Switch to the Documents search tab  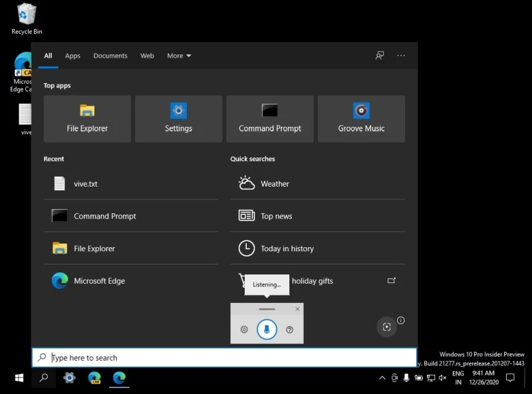[x=110, y=56]
